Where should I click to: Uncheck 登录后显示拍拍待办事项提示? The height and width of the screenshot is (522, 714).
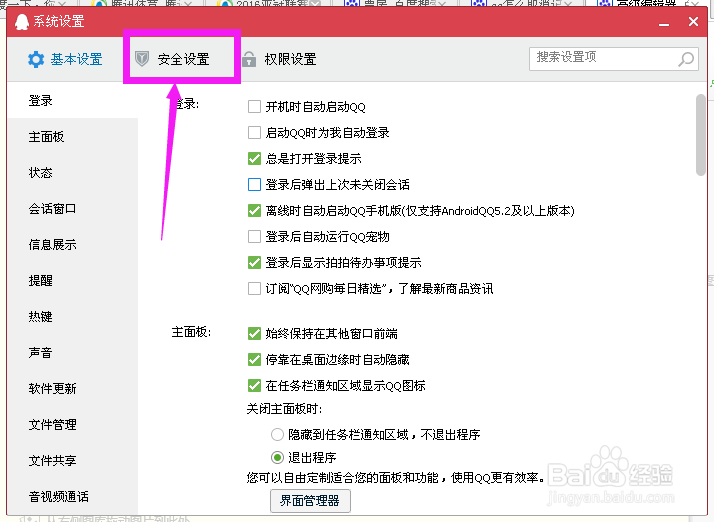(254, 262)
